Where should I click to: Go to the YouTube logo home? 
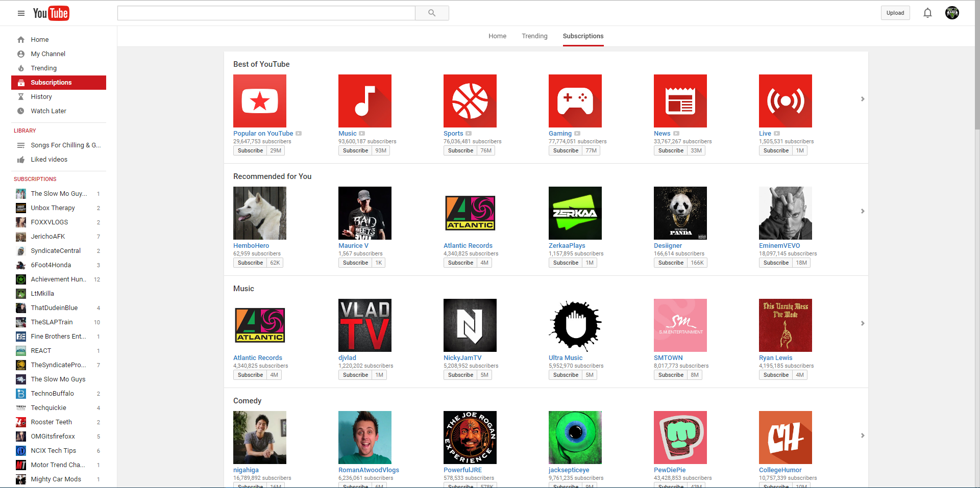pyautogui.click(x=51, y=13)
